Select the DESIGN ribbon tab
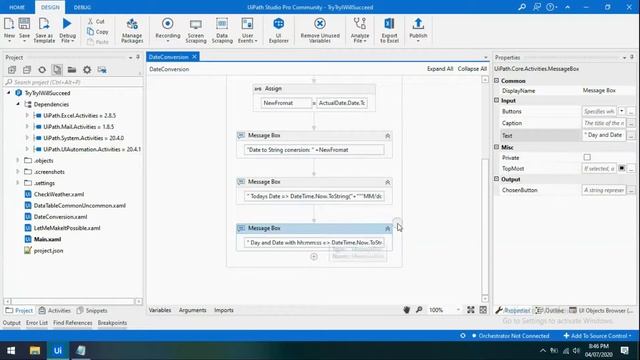640x360 pixels. 50,7
